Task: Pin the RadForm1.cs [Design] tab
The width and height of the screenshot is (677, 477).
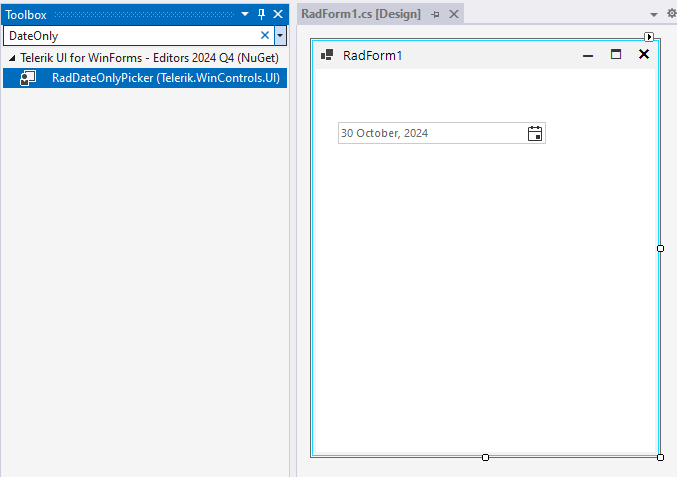Action: pyautogui.click(x=435, y=15)
